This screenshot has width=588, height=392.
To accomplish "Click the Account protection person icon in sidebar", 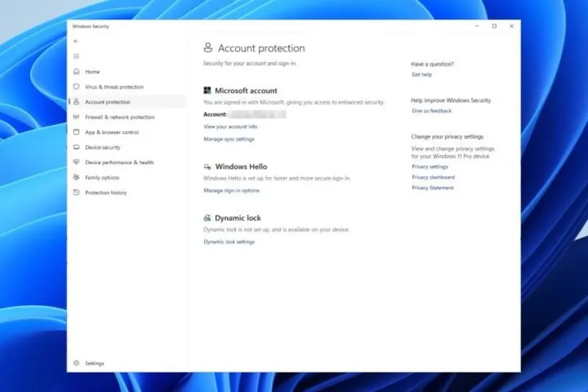I will (x=76, y=101).
